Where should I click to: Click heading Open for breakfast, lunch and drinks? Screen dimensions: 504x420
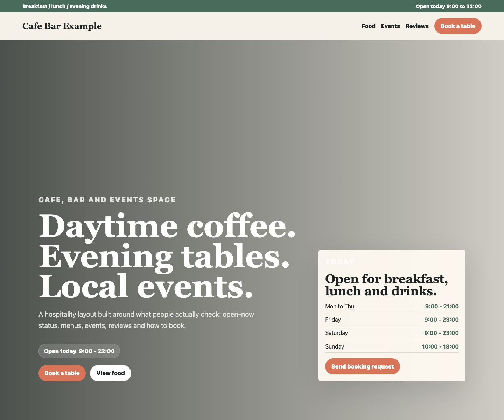386,285
